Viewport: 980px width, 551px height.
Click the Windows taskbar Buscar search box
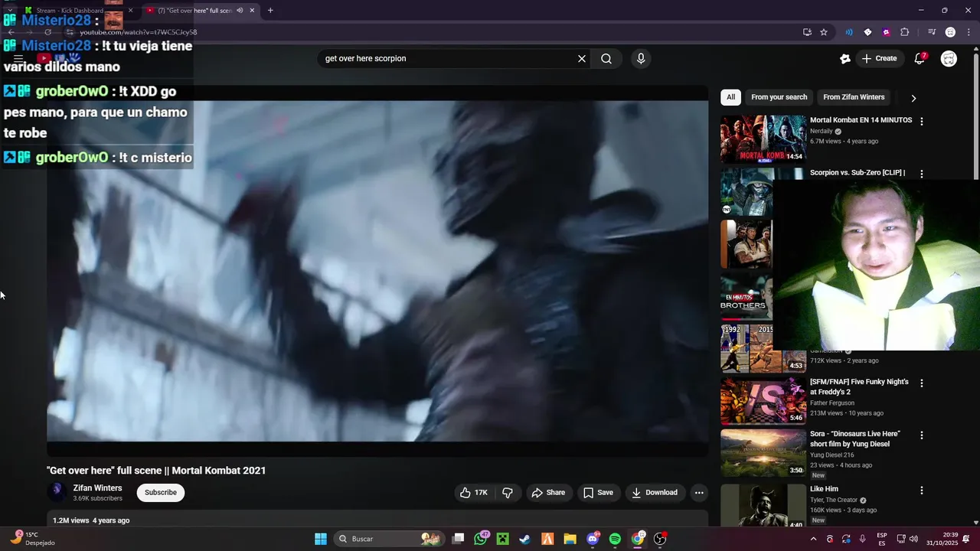coord(390,539)
